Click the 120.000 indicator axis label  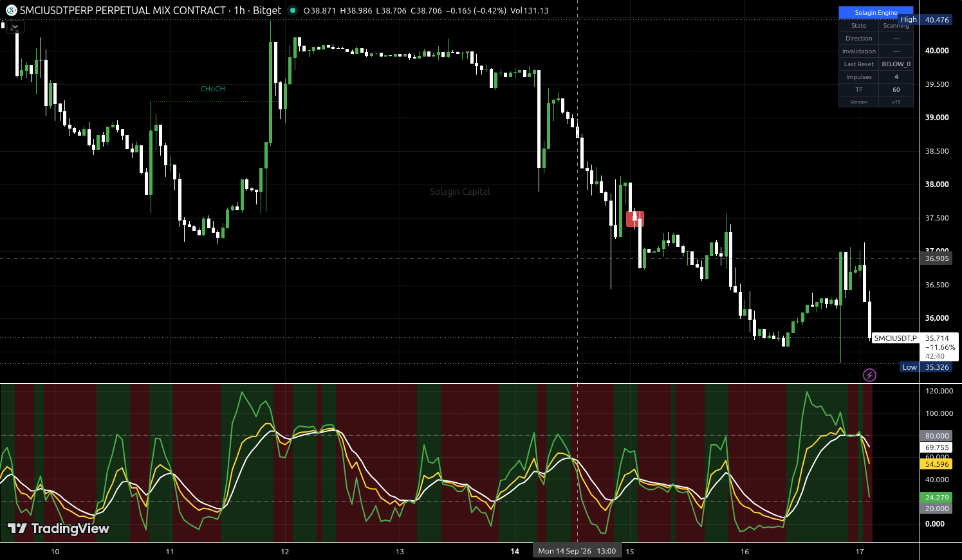point(939,391)
